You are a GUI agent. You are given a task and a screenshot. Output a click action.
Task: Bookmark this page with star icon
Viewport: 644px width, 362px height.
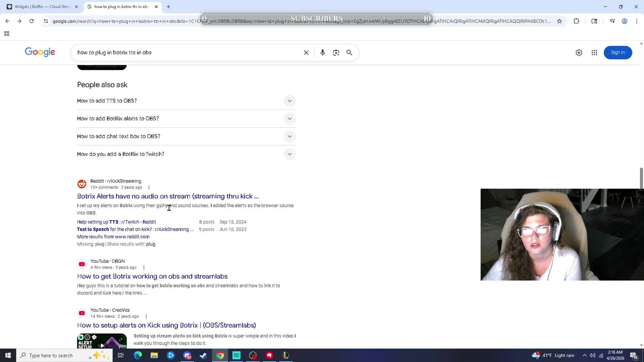pos(559,21)
